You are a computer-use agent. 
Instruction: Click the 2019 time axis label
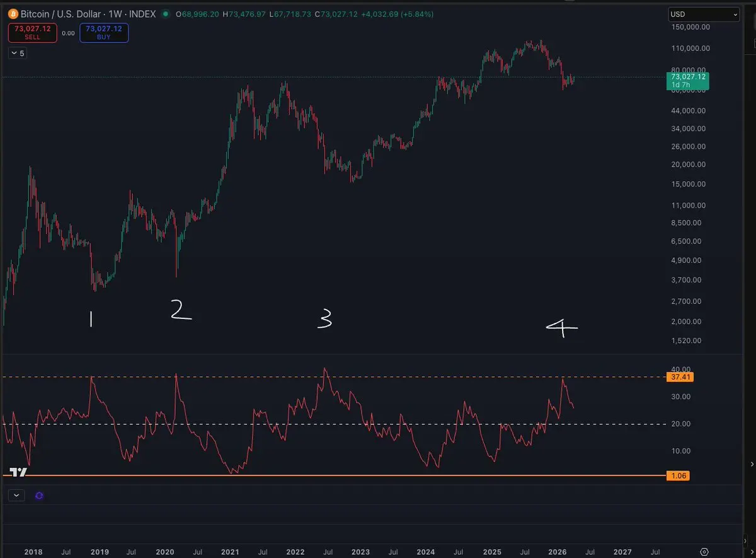(x=100, y=552)
